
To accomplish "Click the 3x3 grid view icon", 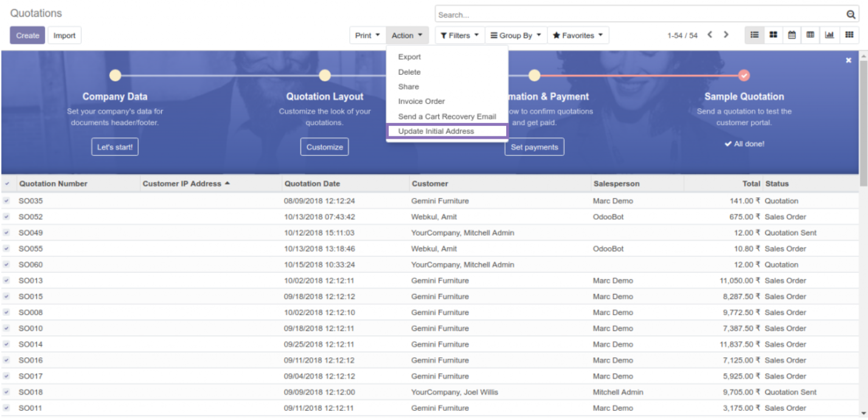I will point(849,35).
